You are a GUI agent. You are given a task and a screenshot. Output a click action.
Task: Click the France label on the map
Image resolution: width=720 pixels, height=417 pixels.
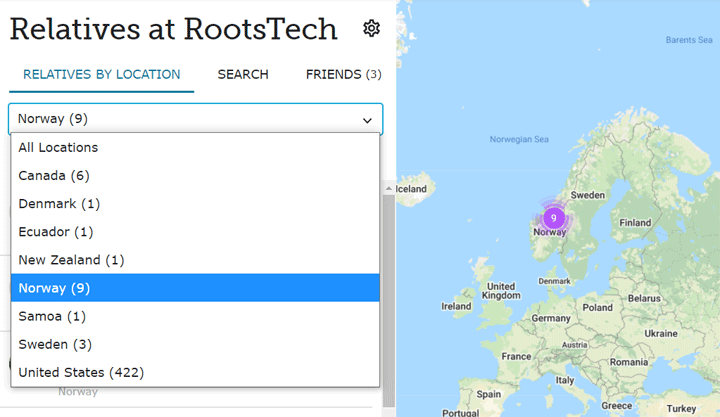click(516, 356)
